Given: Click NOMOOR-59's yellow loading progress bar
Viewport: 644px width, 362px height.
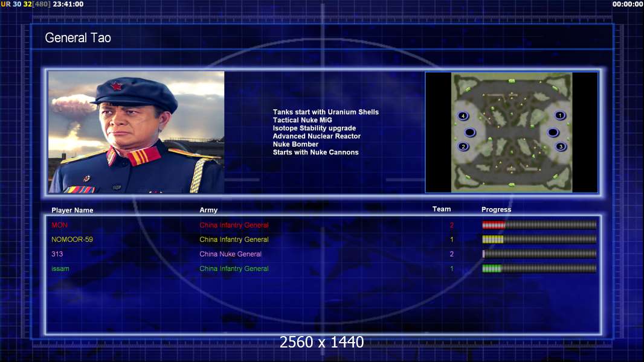Looking at the screenshot, I should point(539,239).
